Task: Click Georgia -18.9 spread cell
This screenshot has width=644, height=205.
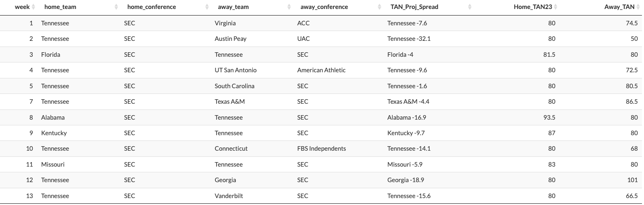Action: pos(406,180)
